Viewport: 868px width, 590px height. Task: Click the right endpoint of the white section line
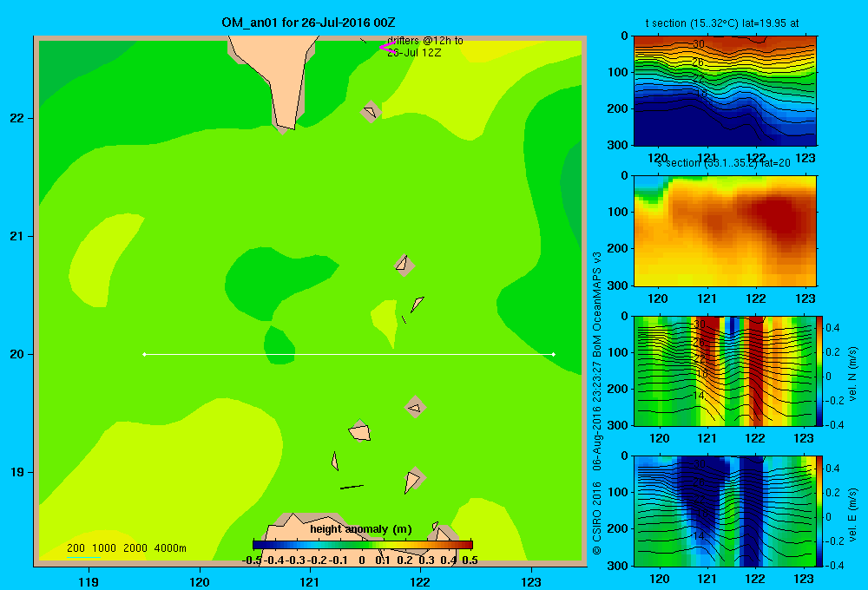coord(554,354)
